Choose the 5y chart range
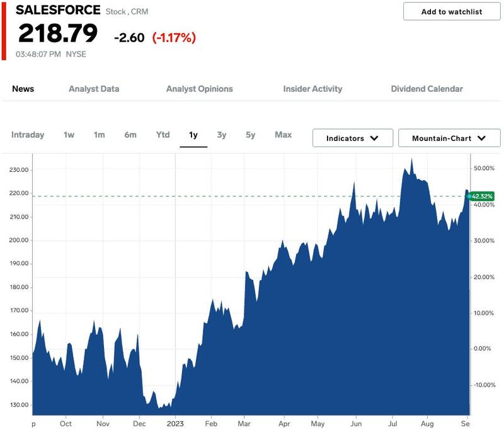The width and height of the screenshot is (504, 430). [x=250, y=135]
